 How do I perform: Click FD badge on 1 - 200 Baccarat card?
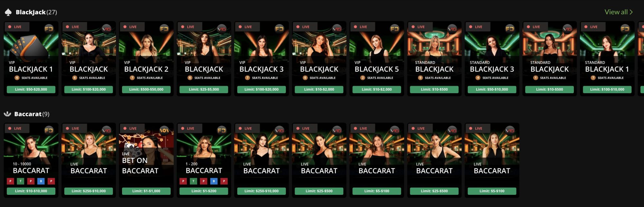(222, 130)
